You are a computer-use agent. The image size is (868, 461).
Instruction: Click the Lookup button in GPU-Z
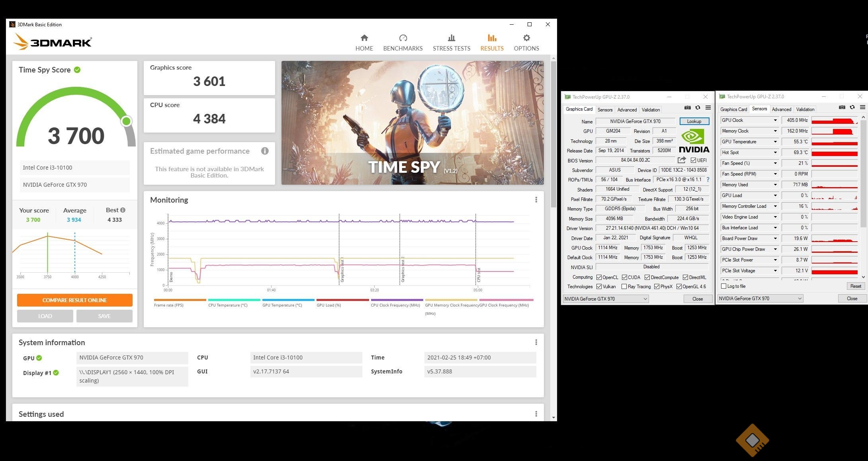tap(694, 121)
